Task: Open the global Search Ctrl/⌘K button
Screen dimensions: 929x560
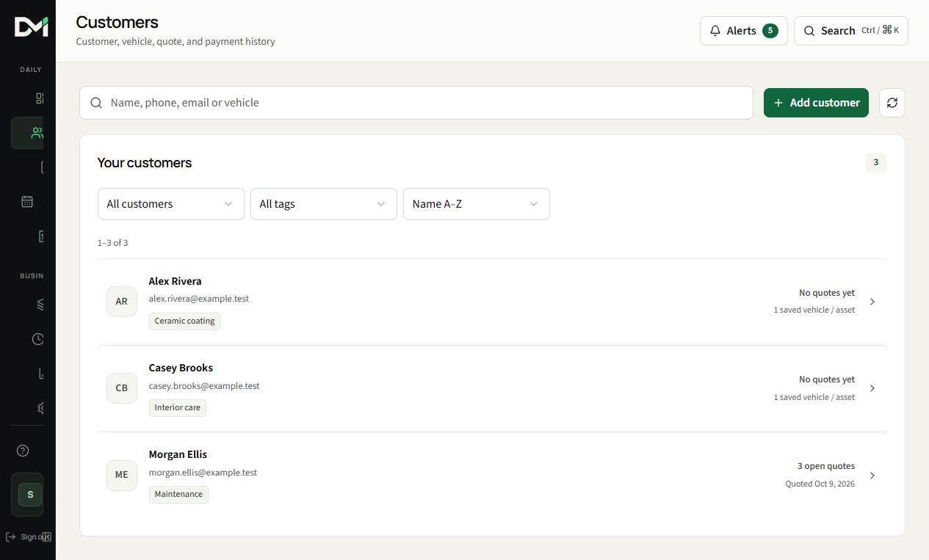Action: pyautogui.click(x=851, y=31)
